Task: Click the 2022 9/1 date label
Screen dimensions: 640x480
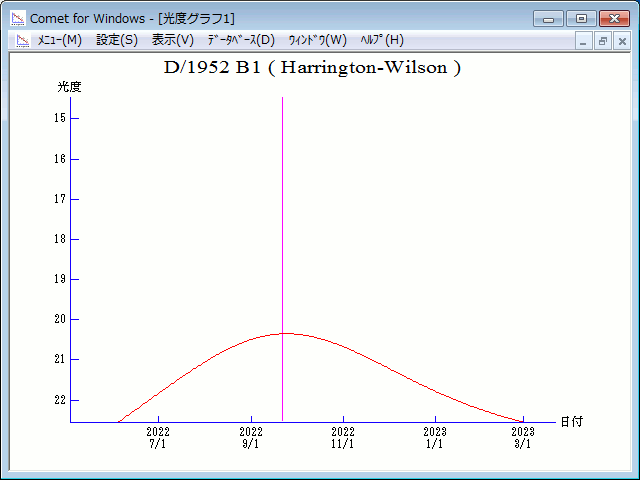Action: (251, 438)
